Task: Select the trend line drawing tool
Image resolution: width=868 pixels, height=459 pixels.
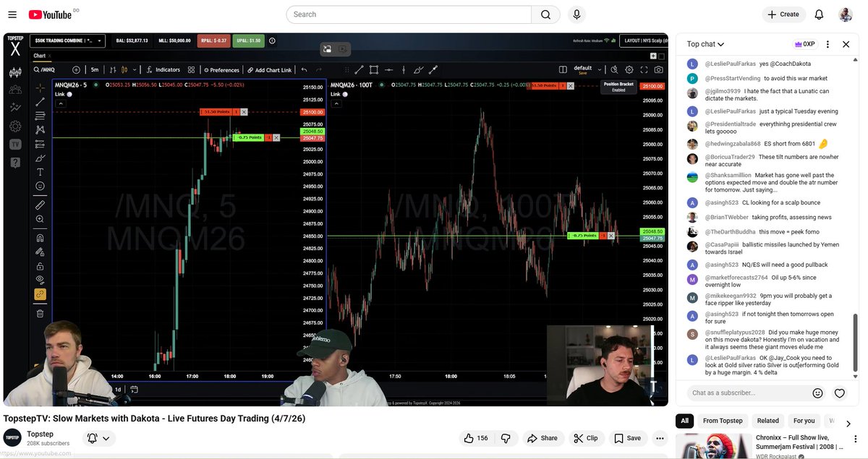Action: (x=40, y=102)
